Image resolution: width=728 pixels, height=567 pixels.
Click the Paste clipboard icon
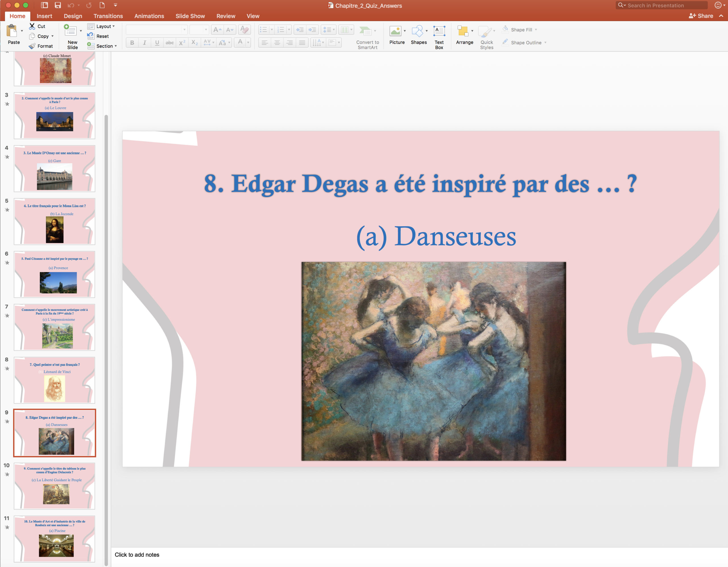click(12, 31)
